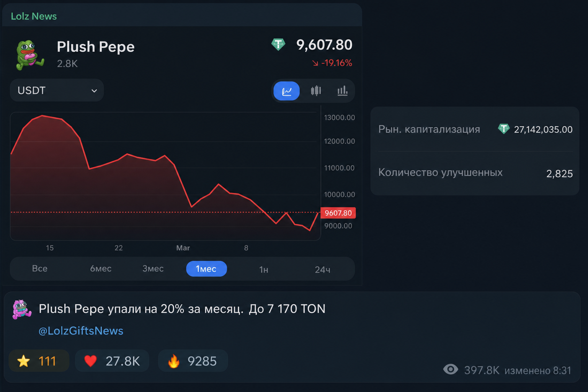
Task: Click the market cap value 27,142,035.00
Action: point(543,129)
